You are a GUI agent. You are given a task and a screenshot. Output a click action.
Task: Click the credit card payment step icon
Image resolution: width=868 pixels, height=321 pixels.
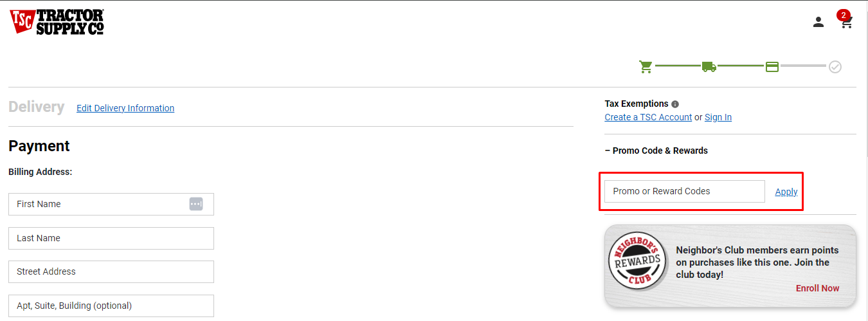pyautogui.click(x=772, y=66)
